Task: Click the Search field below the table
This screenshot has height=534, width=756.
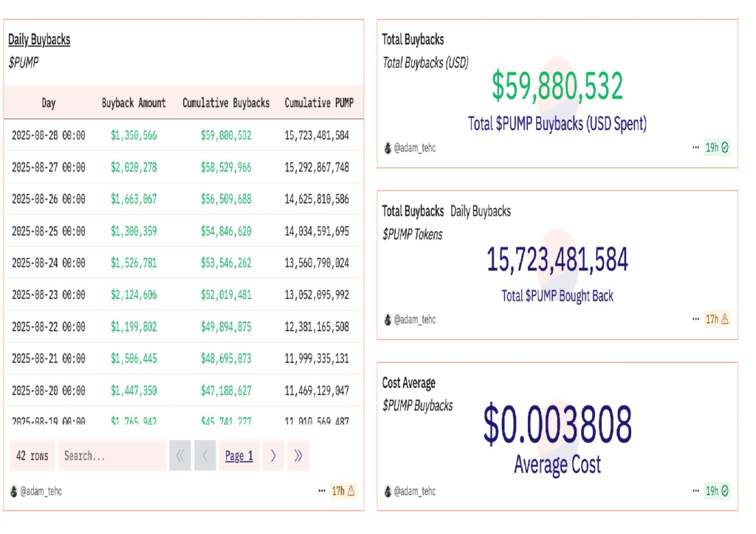Action: tap(111, 456)
